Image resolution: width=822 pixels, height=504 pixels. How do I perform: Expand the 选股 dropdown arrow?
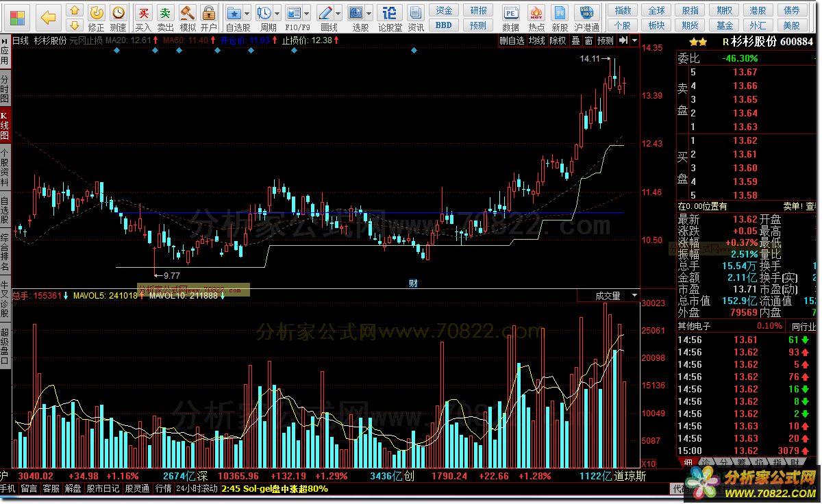[370, 12]
